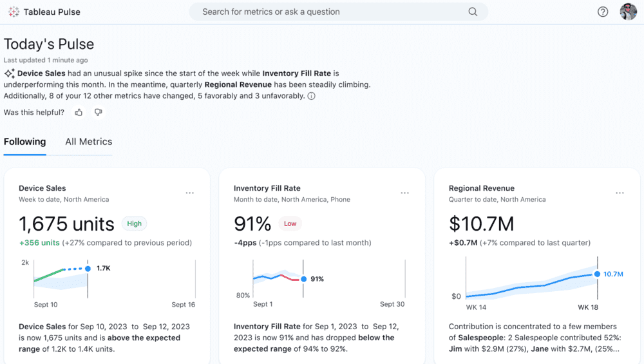The width and height of the screenshot is (644, 364).
Task: Click the Inventory Fill Rate insight description
Action: [x=316, y=338]
